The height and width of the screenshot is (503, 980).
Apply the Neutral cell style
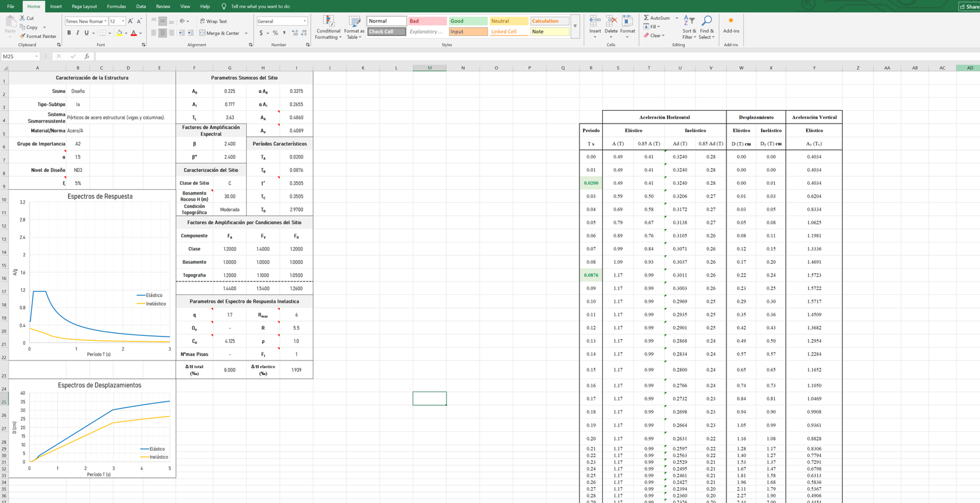(508, 21)
